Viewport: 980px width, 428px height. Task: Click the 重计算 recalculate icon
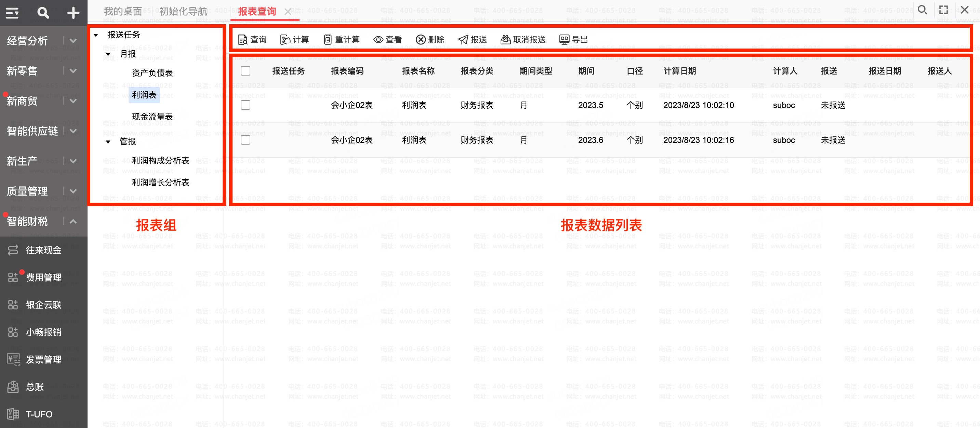tap(328, 40)
